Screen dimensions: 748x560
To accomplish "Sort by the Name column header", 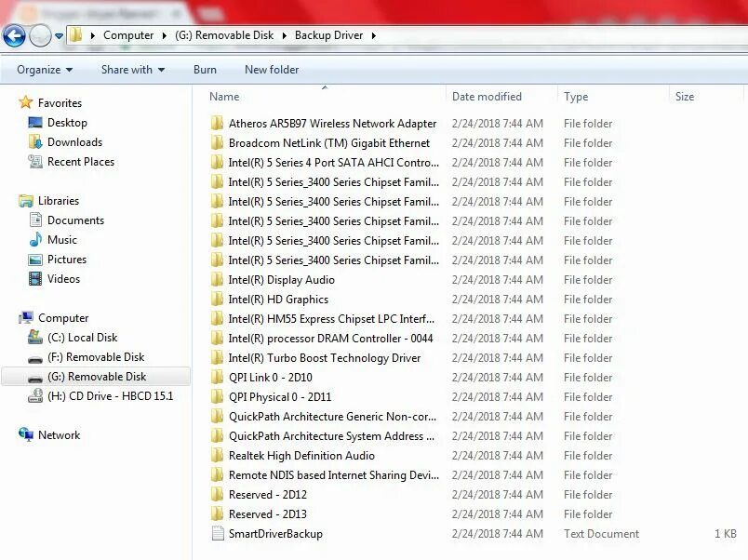I will click(224, 97).
